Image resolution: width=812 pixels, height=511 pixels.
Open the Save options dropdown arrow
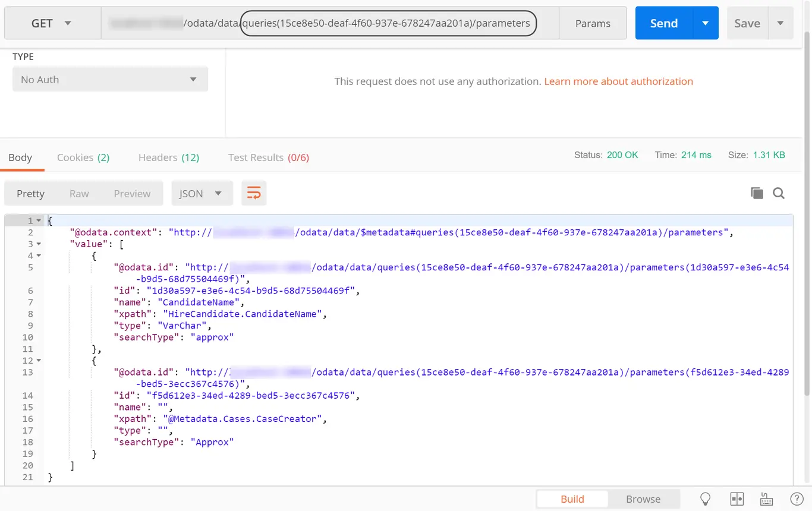click(780, 23)
